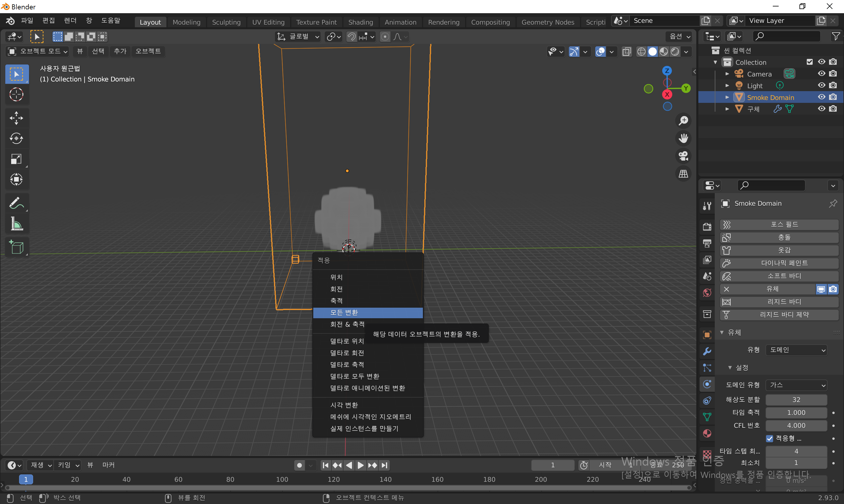
Task: Open the World properties tab
Action: (707, 293)
